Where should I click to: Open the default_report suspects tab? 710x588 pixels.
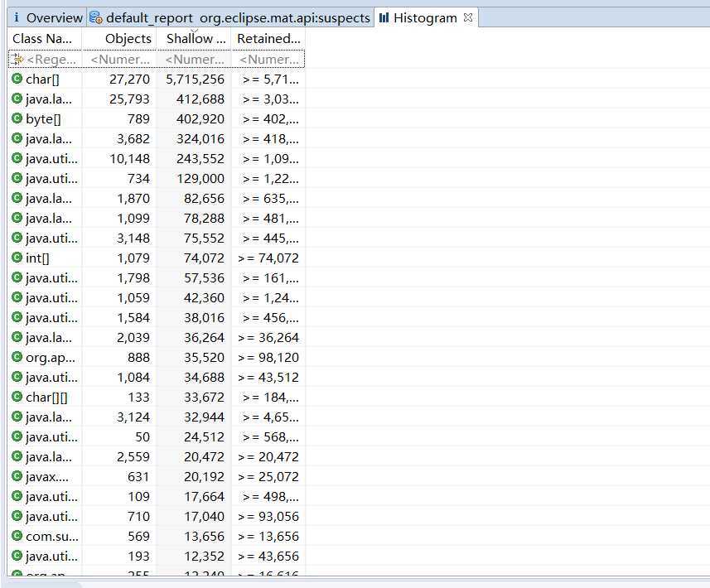pyautogui.click(x=230, y=18)
